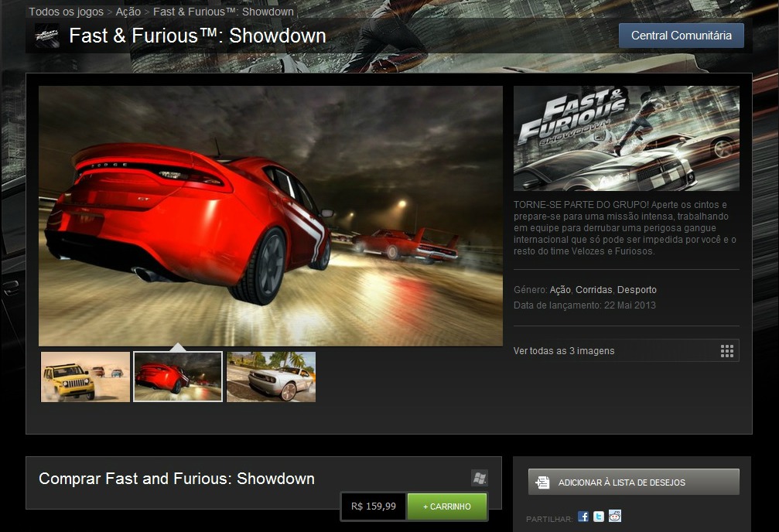Image resolution: width=779 pixels, height=532 pixels.
Task: Add the game to the cart with CARRINHO
Action: pos(447,506)
